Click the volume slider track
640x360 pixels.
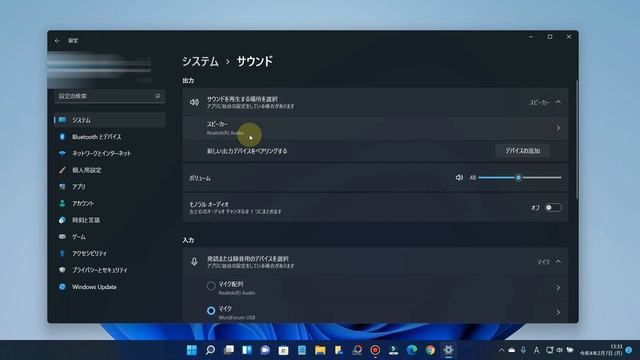(520, 178)
